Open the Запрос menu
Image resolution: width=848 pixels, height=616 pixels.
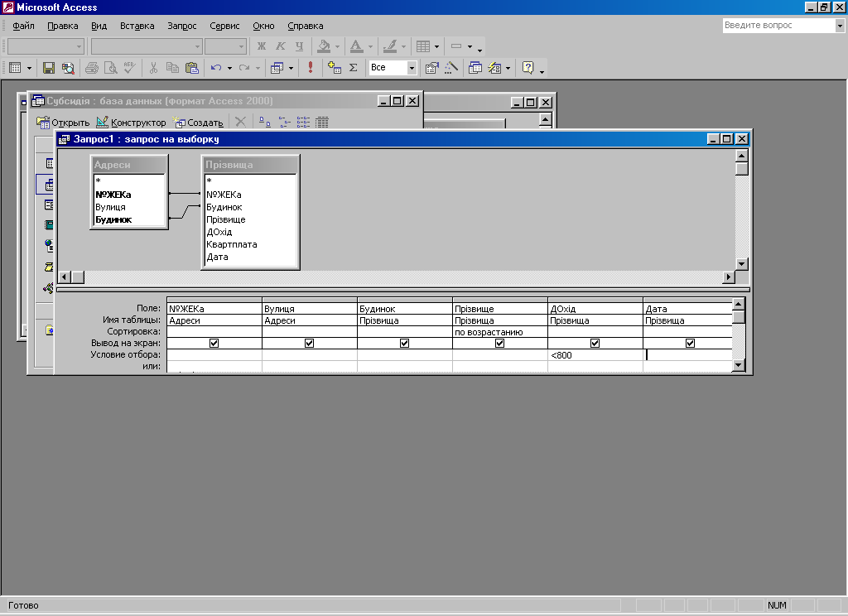point(181,26)
